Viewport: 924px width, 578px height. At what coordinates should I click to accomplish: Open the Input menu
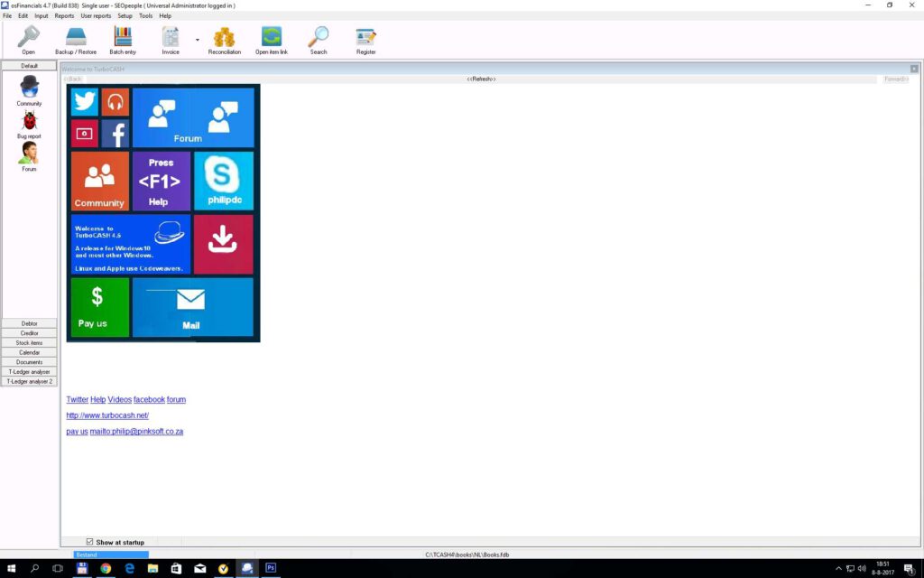(42, 16)
